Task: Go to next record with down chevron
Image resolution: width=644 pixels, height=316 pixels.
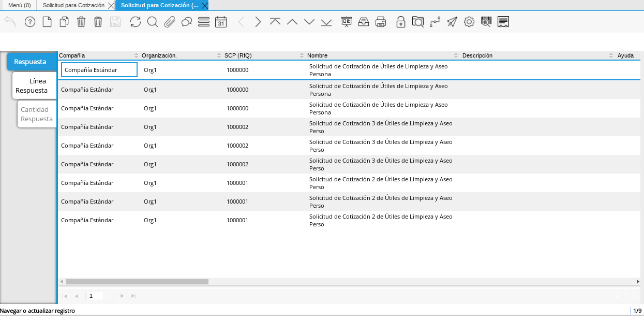Action: (309, 22)
